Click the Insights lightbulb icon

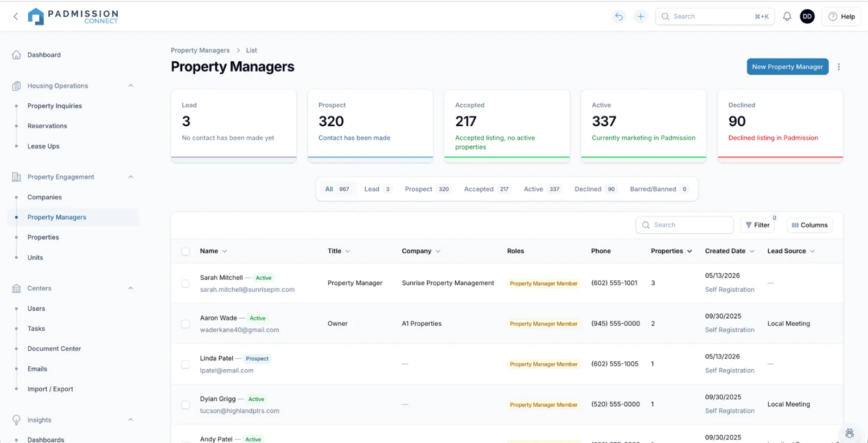(16, 420)
